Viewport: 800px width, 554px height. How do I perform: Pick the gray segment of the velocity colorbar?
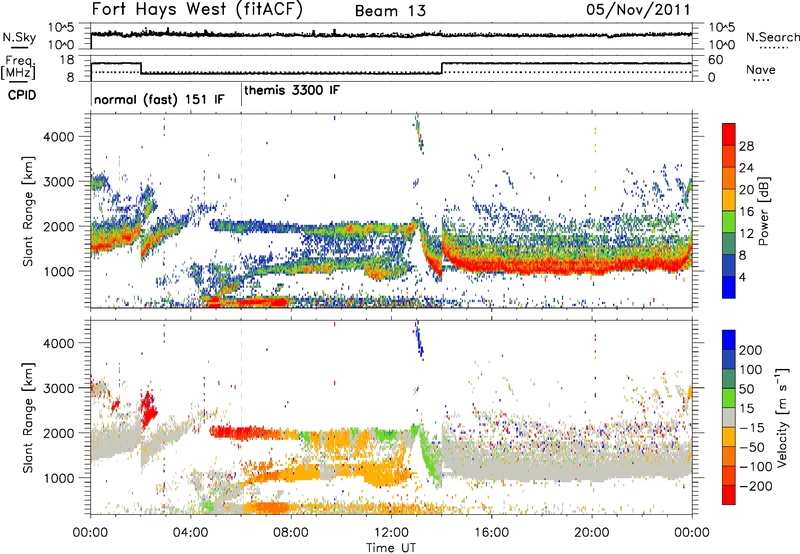pyautogui.click(x=729, y=417)
